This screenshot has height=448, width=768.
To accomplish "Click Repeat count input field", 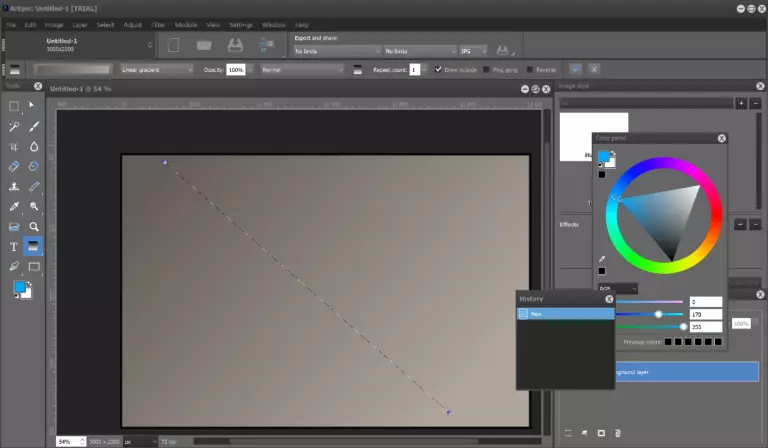I will [415, 70].
